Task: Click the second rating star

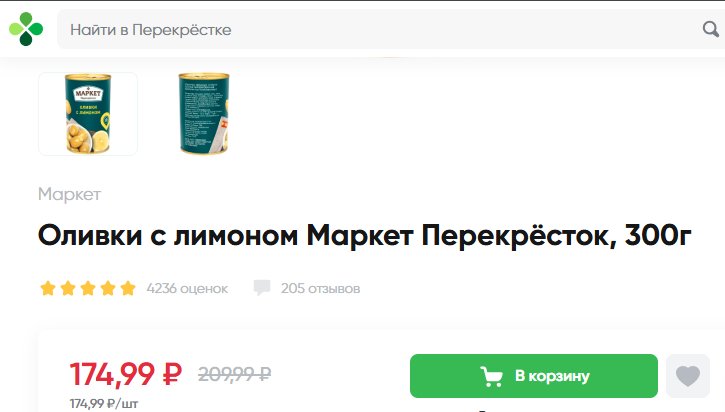Action: pyautogui.click(x=68, y=288)
